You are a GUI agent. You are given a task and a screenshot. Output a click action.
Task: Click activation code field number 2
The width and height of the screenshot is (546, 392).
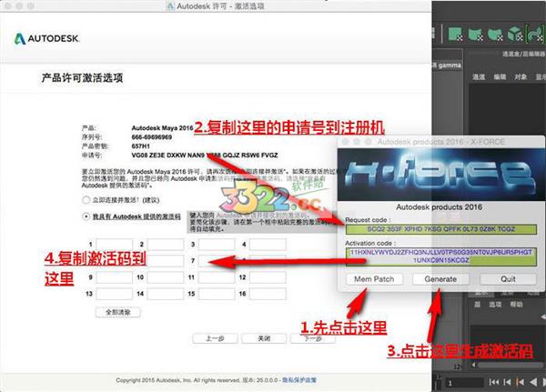click(x=166, y=245)
